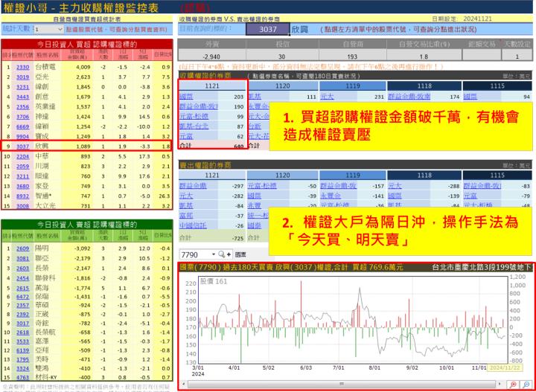The image size is (536, 392).
Task: Open stock code 2609 陽明 link
Action: click(x=23, y=248)
